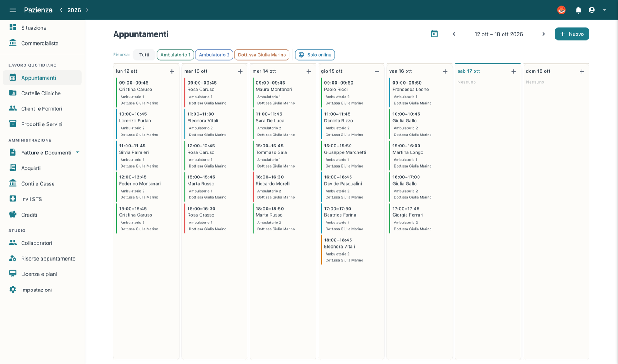Click the fox avatar icon in header

(x=562, y=10)
